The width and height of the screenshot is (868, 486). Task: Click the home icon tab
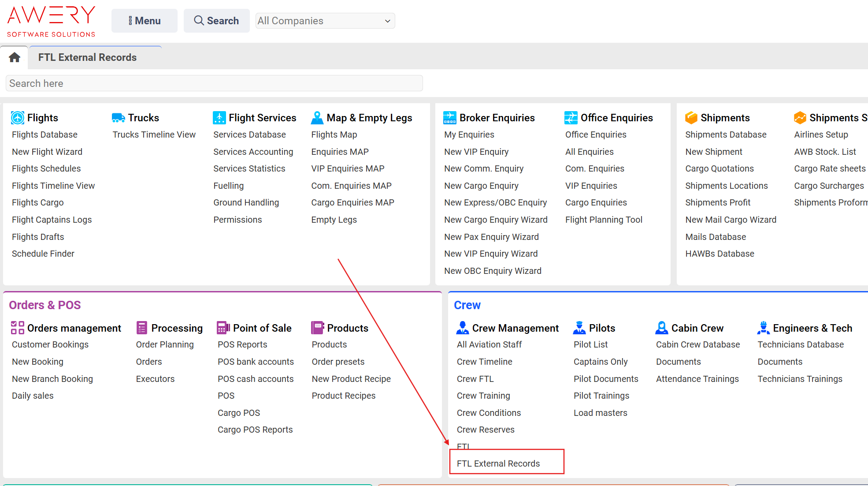click(15, 57)
